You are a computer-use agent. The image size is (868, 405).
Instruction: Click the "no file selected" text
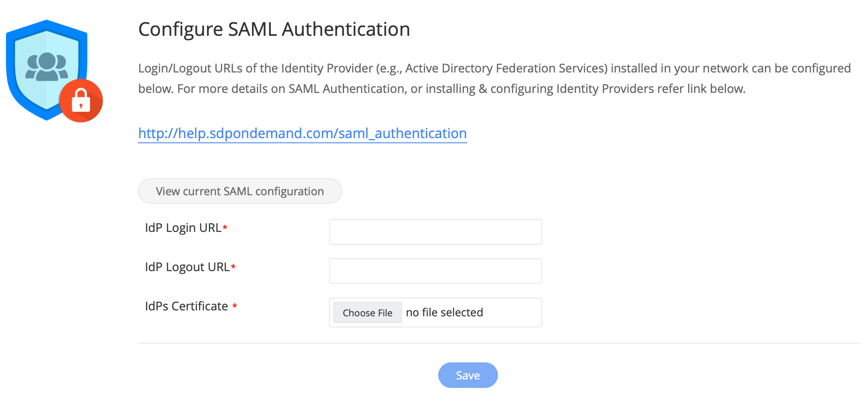[x=444, y=312]
